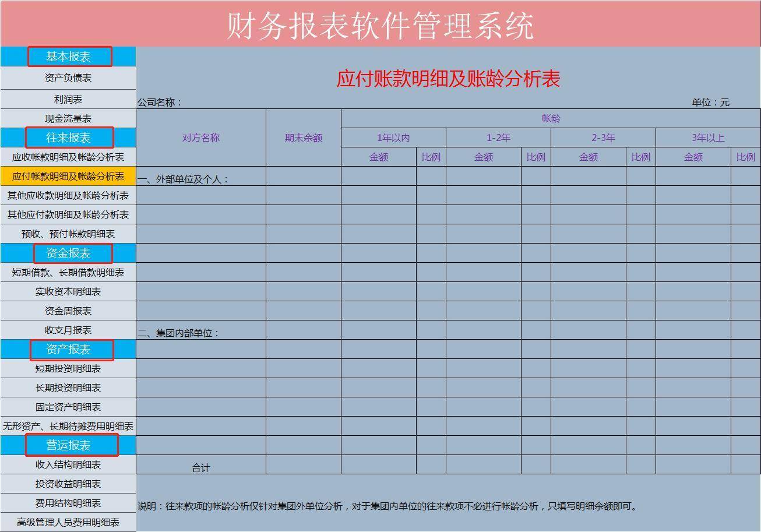Image resolution: width=761 pixels, height=532 pixels.
Task: Open 收入结构明细表 in sidebar
Action: [x=68, y=464]
